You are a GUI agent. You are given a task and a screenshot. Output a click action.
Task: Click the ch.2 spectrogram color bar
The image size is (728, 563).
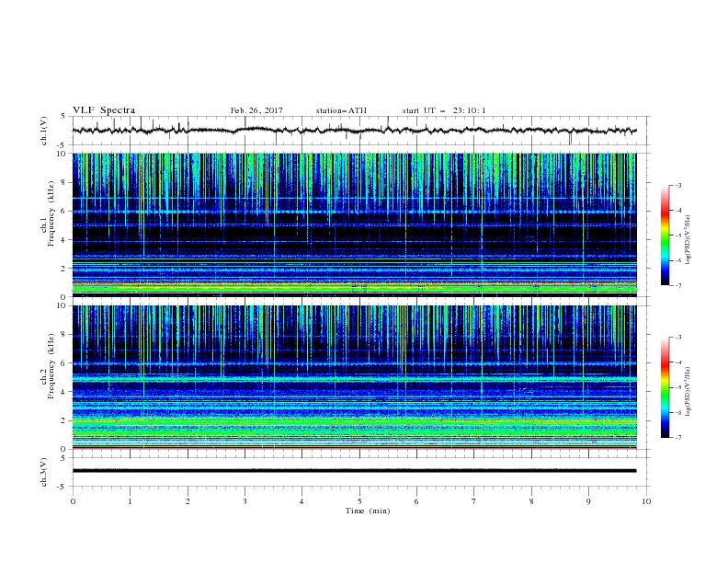tap(665, 387)
